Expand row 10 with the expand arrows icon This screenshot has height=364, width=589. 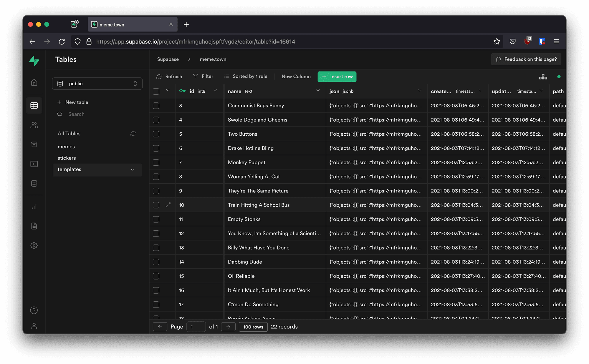click(x=168, y=205)
